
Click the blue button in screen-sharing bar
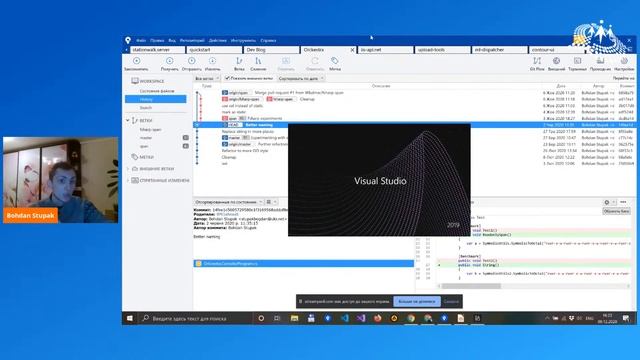coord(417,302)
